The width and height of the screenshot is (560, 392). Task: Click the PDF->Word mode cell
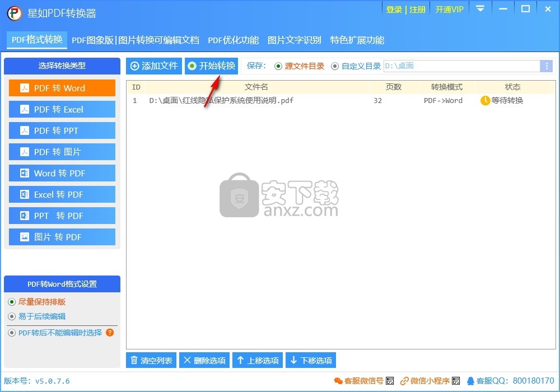(443, 101)
